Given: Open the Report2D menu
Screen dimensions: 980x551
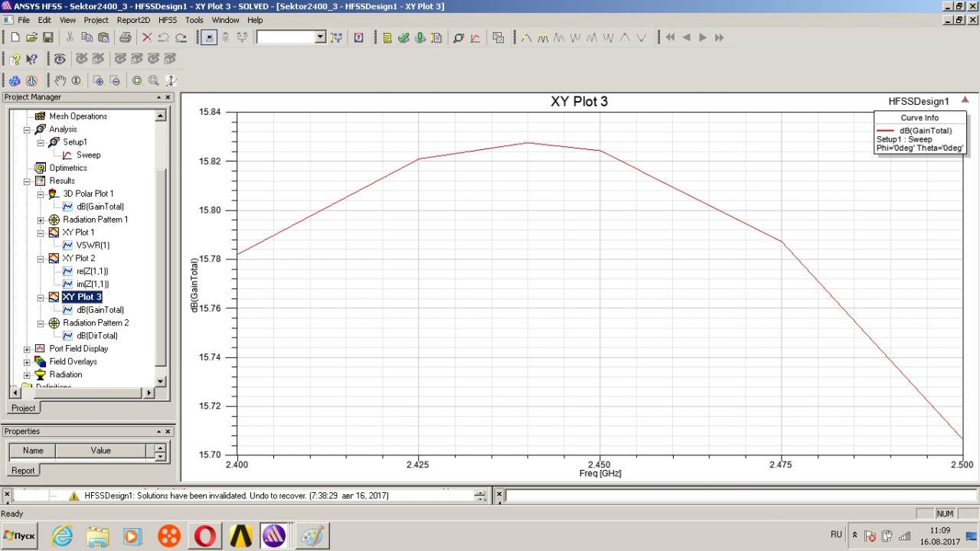Looking at the screenshot, I should (x=132, y=20).
